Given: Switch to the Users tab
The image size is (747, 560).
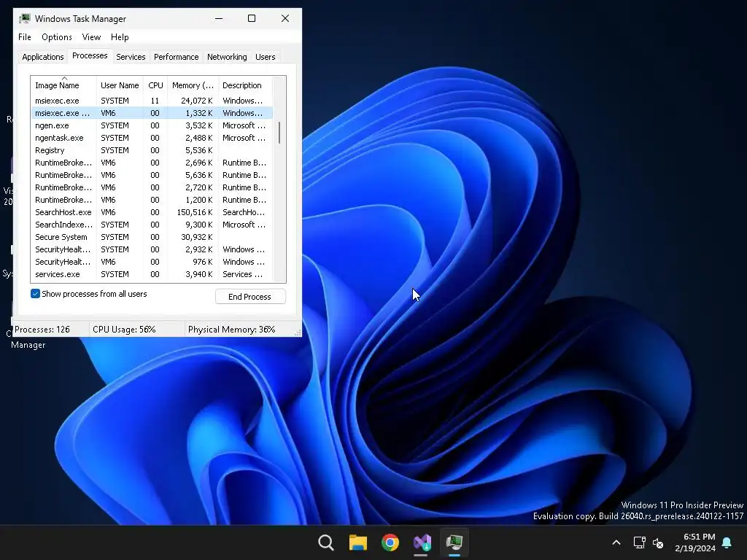Looking at the screenshot, I should click(266, 57).
